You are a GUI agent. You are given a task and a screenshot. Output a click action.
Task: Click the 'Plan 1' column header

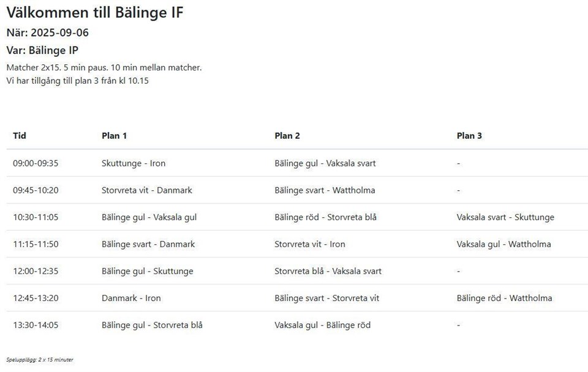(x=114, y=136)
